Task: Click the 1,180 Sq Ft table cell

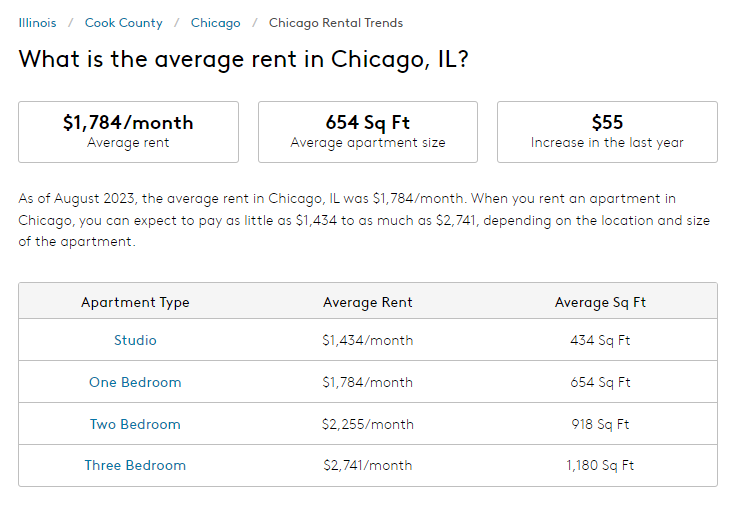Action: click(600, 465)
